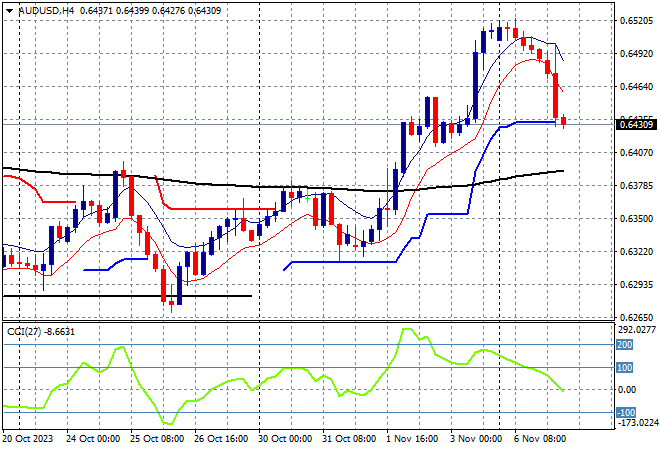Click the 31 Oct 08:00 time axis label
660x450 pixels.
(x=349, y=439)
